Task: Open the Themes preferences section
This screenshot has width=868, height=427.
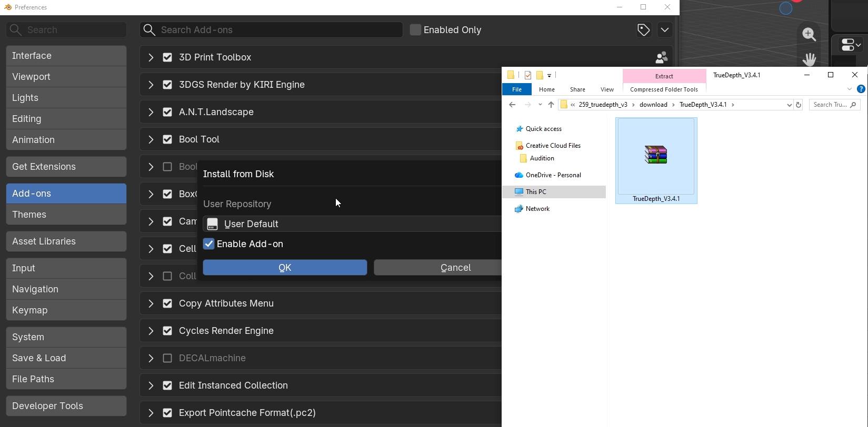Action: point(66,215)
